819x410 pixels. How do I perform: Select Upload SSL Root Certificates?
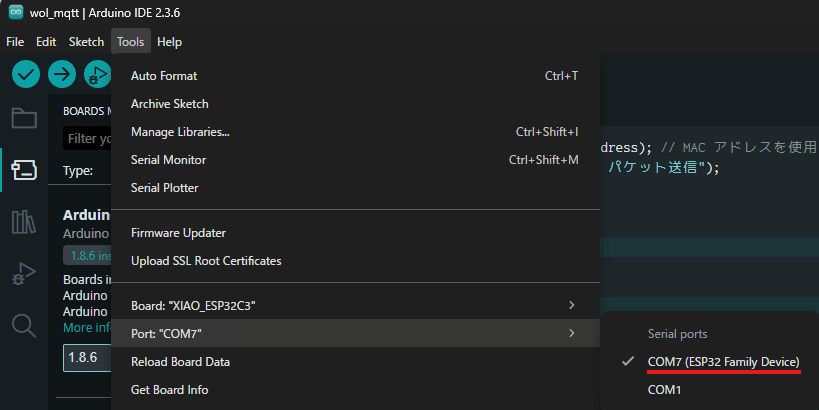355,261
